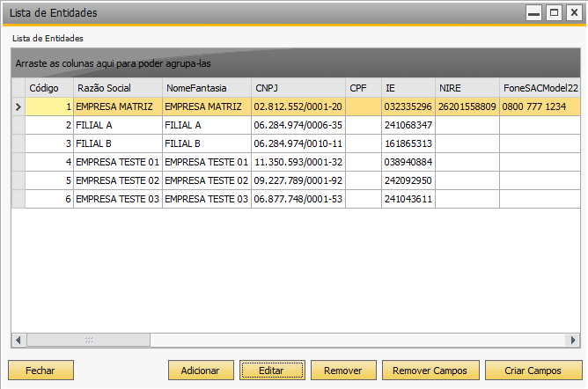Sort by the CNPJ column header

298,88
